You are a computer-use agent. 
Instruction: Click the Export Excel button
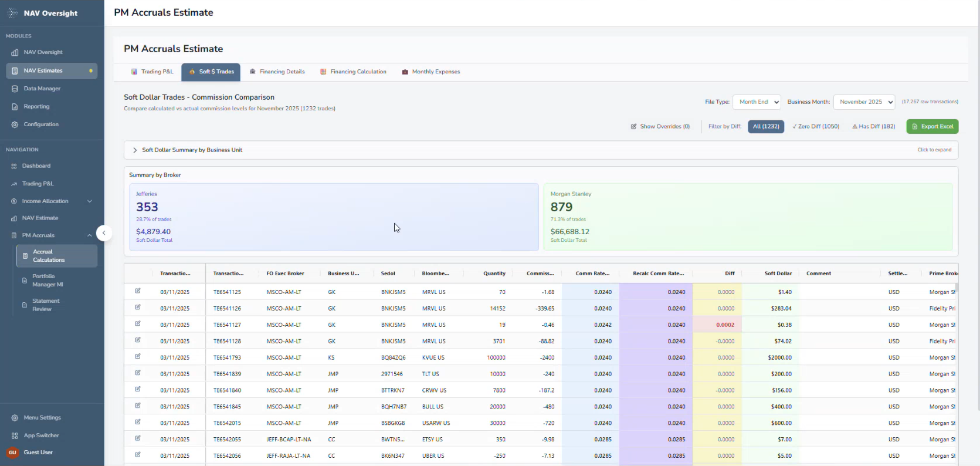pos(932,127)
